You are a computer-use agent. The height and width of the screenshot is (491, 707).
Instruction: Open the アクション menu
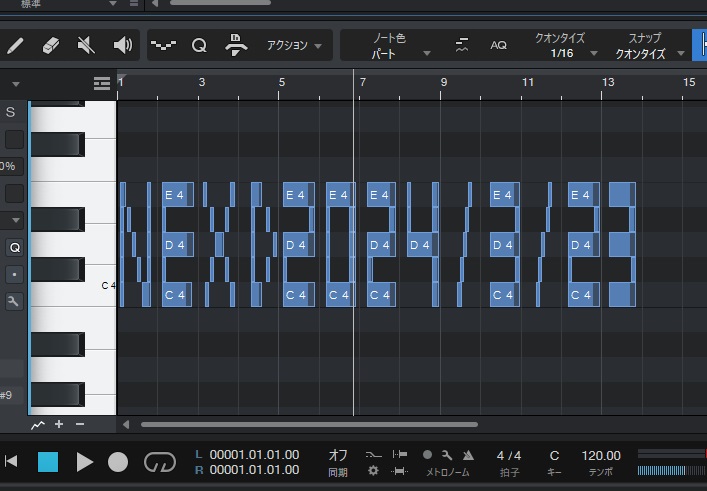[294, 46]
